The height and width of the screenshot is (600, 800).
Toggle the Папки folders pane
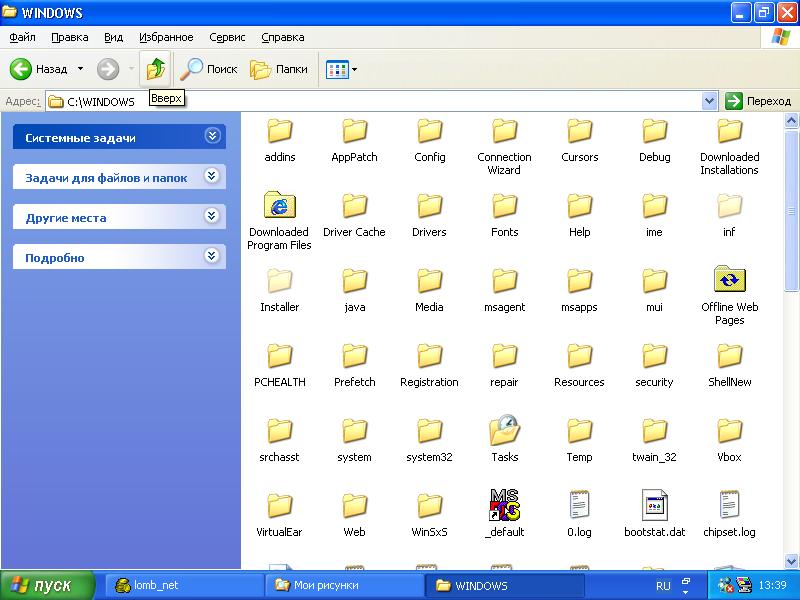279,69
